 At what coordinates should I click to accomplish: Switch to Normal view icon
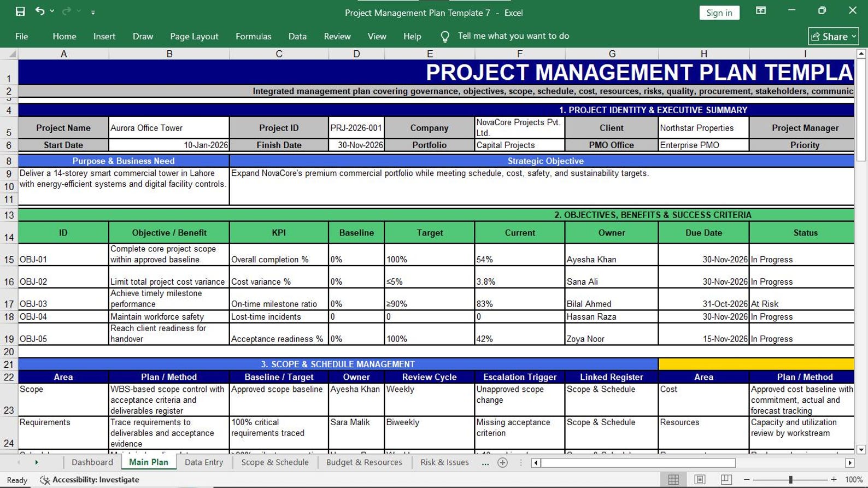673,480
